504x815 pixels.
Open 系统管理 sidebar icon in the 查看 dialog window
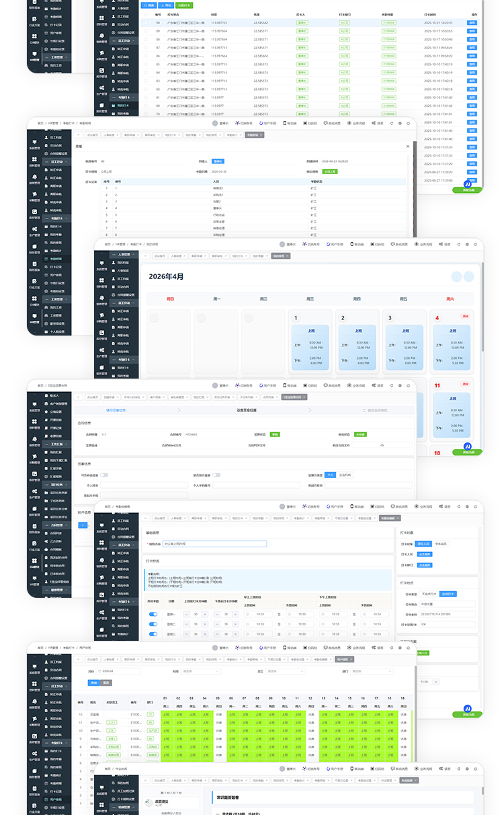coord(34,145)
